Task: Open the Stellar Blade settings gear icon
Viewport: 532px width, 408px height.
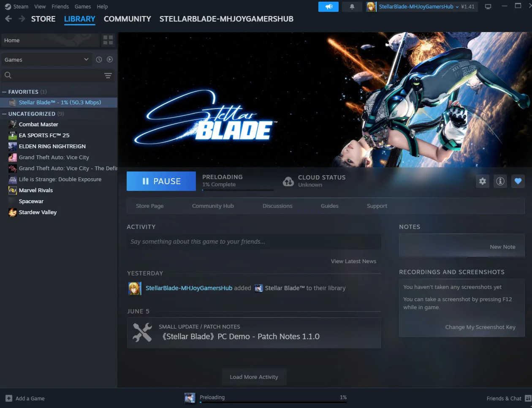Action: (x=482, y=181)
